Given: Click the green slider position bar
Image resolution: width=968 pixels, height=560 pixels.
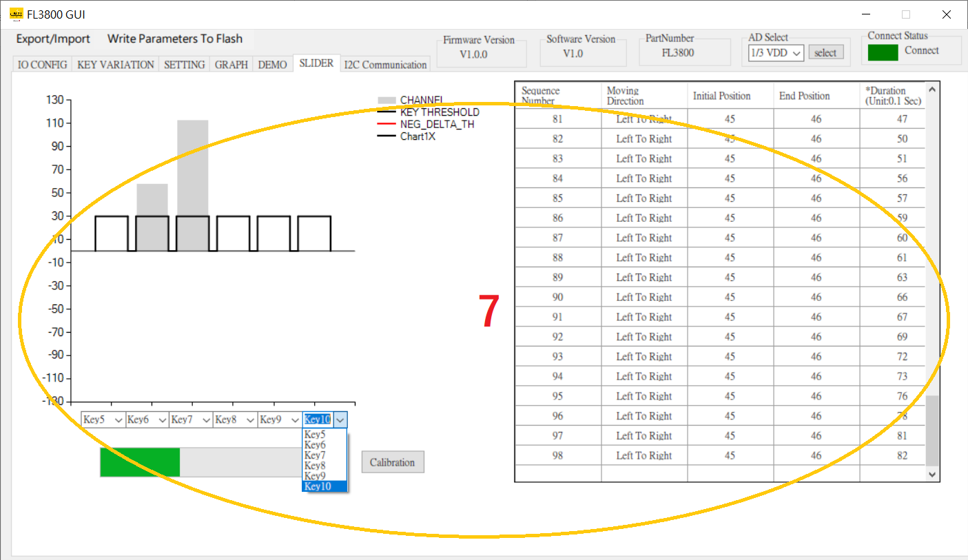Looking at the screenshot, I should click(x=140, y=462).
